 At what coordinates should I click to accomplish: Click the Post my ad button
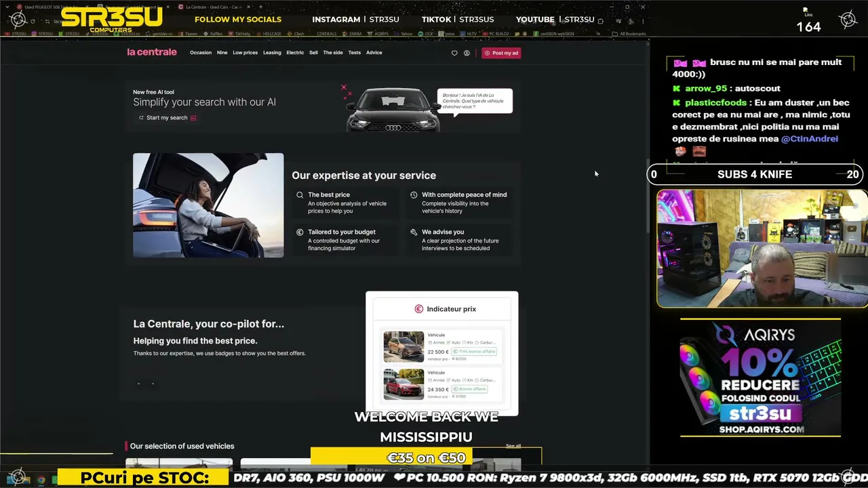point(501,53)
